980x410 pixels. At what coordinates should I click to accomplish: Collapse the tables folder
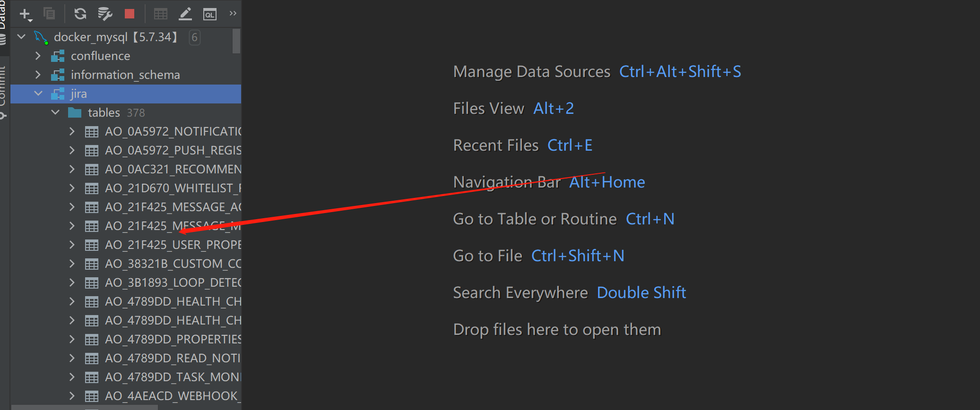coord(55,112)
